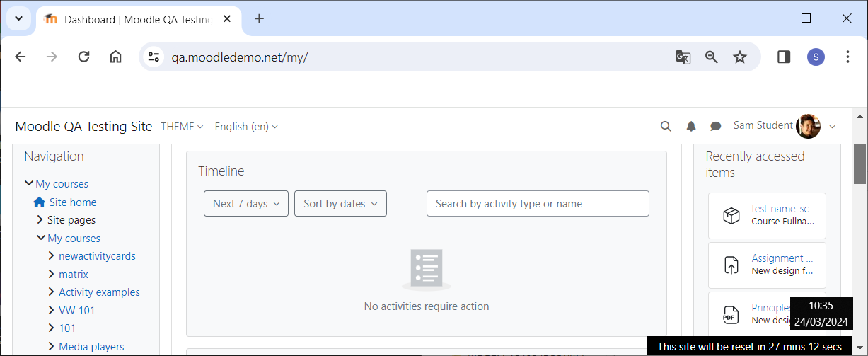Open the matrix course link
Image resolution: width=868 pixels, height=356 pixels.
(74, 275)
